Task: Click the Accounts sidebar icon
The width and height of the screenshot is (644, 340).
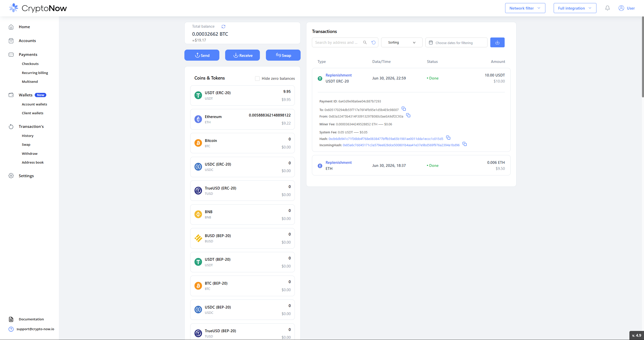Action: pyautogui.click(x=11, y=41)
